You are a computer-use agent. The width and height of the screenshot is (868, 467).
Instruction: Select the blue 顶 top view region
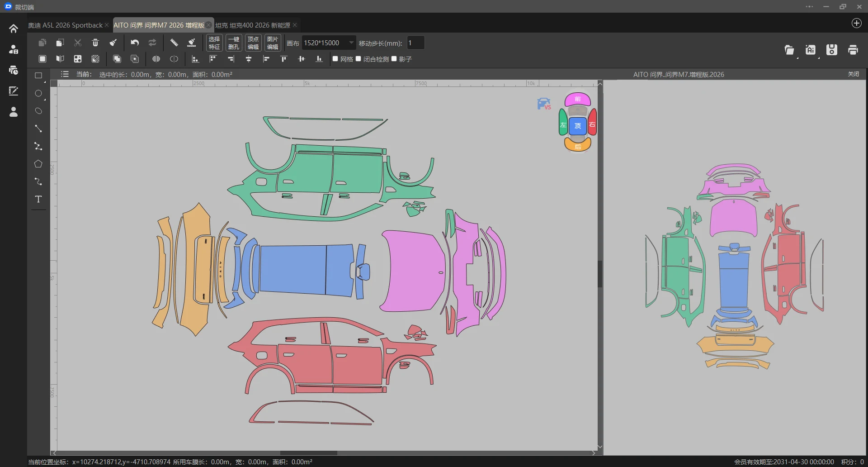tap(578, 126)
